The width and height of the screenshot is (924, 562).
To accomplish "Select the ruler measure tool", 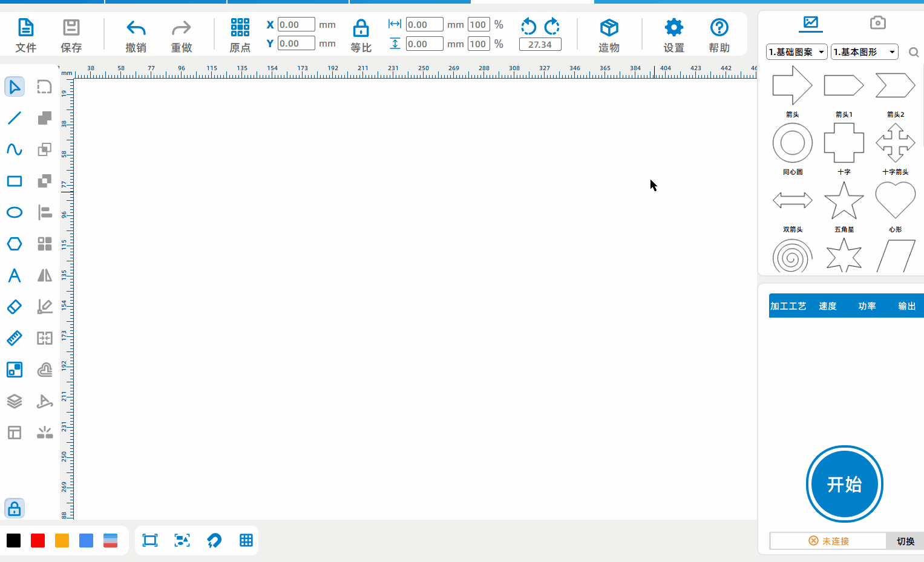I will [15, 338].
